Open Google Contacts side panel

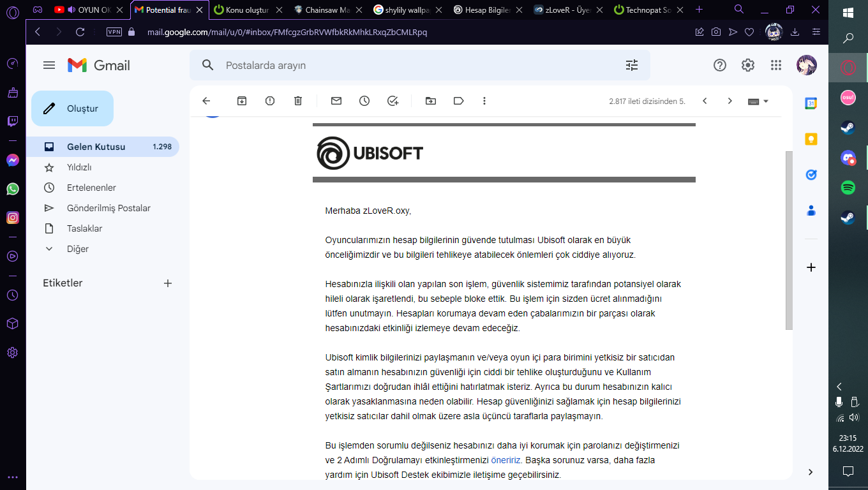811,210
